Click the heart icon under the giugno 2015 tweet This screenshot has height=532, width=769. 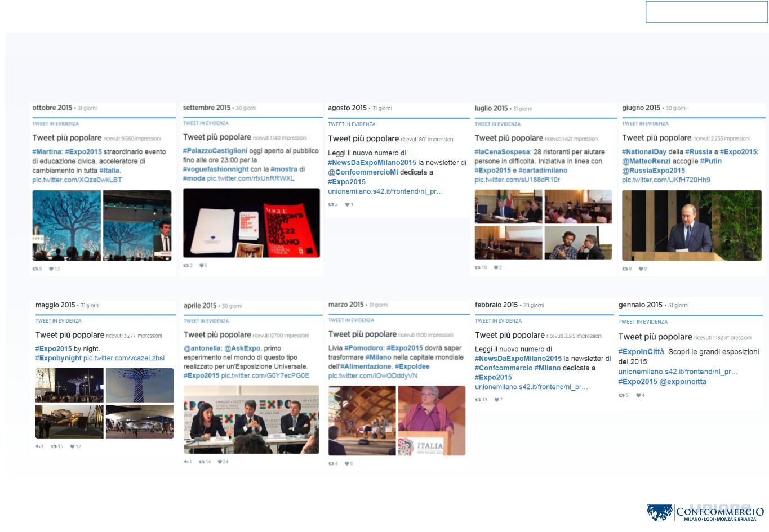click(641, 269)
